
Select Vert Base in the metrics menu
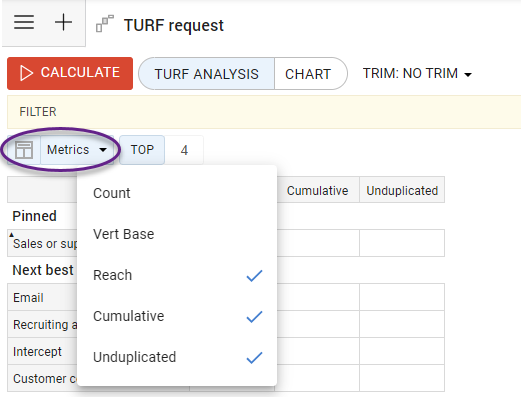[x=177, y=234]
